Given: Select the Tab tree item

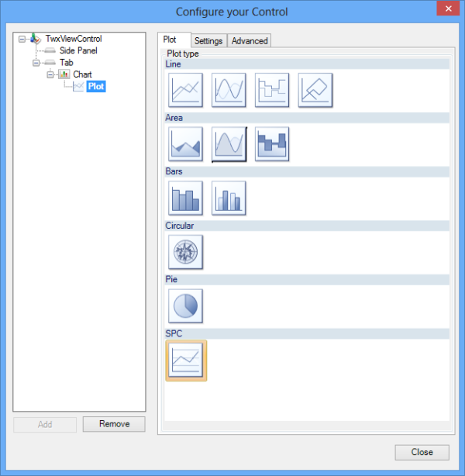Looking at the screenshot, I should tap(67, 63).
